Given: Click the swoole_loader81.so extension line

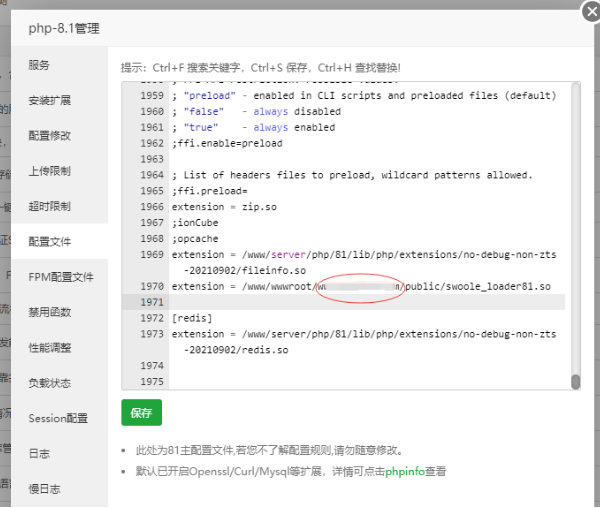Looking at the screenshot, I should [361, 287].
